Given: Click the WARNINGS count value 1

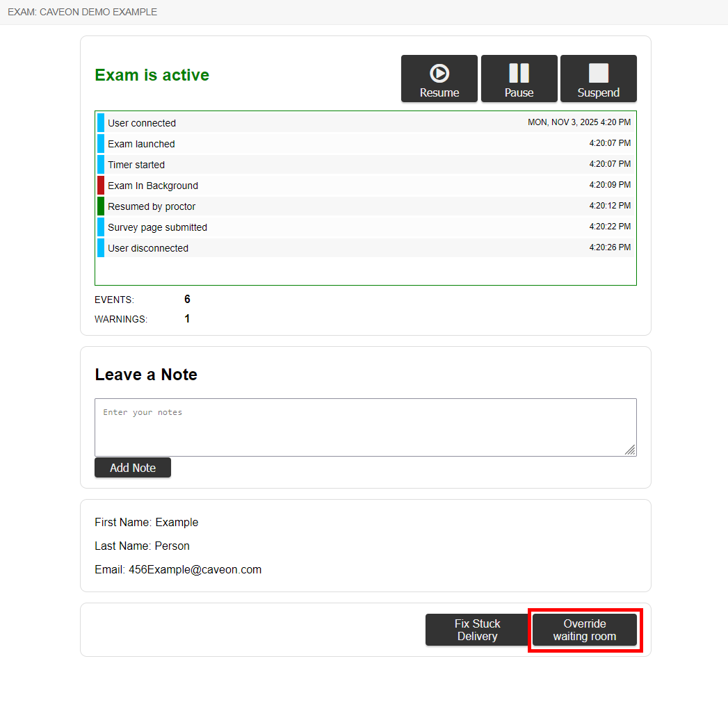Looking at the screenshot, I should [187, 319].
